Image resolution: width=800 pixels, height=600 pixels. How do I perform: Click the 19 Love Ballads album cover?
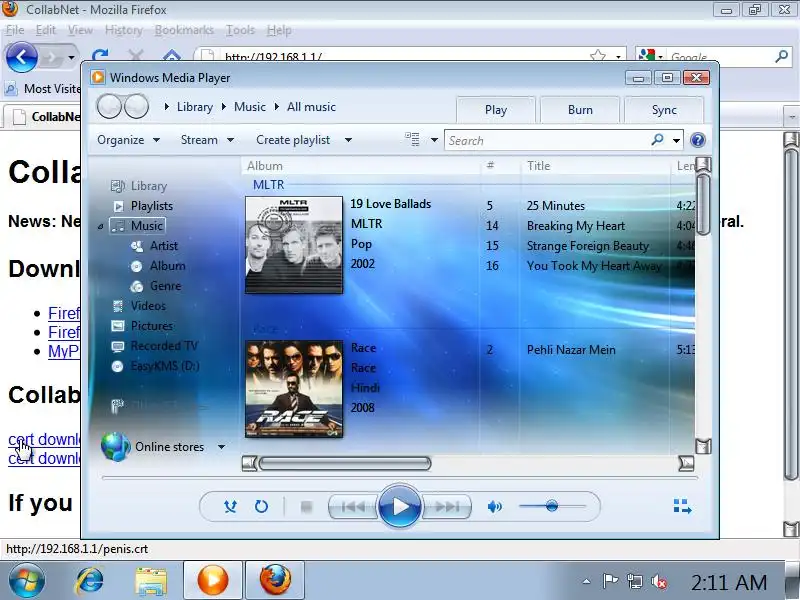pos(294,245)
